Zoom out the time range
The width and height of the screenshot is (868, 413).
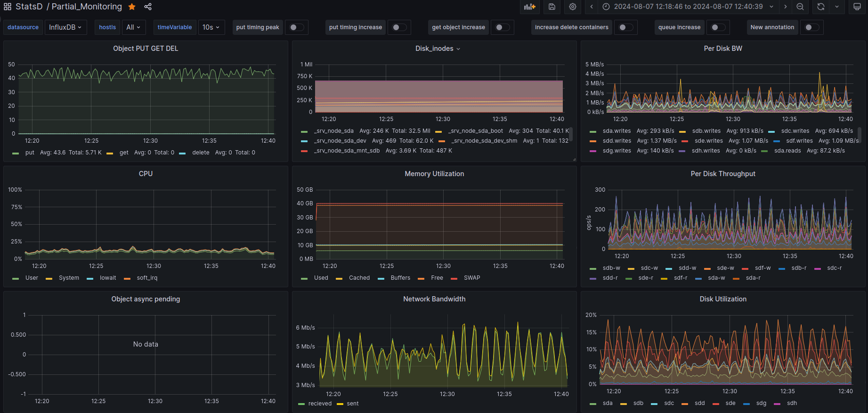(800, 7)
